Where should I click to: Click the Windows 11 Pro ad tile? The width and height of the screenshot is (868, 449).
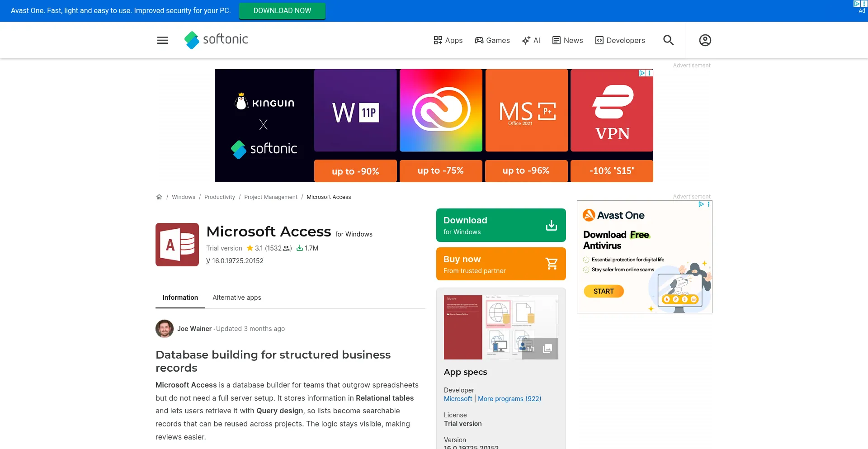[x=355, y=110]
